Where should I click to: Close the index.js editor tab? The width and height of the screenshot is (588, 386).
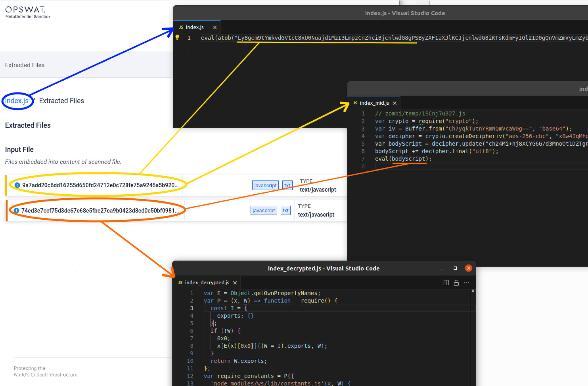point(215,27)
